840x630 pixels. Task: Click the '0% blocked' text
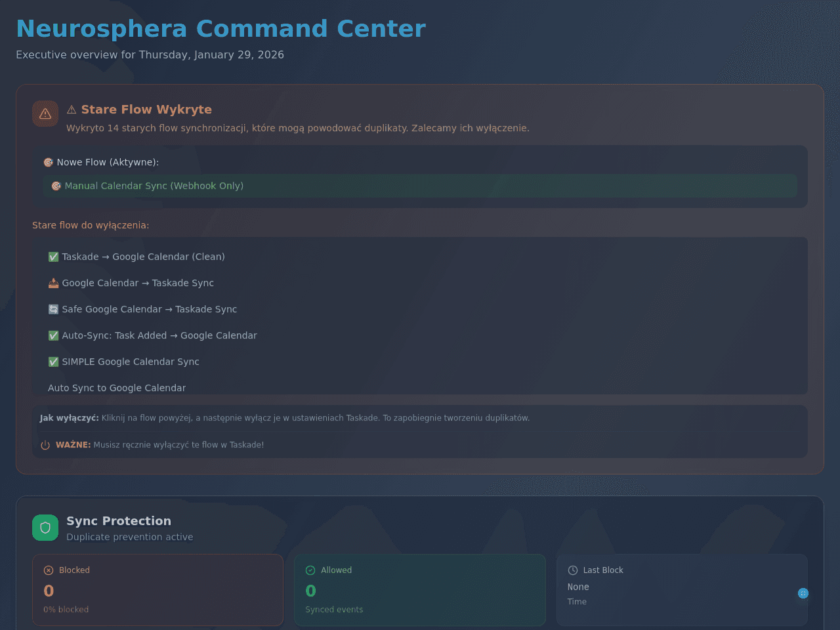(66, 610)
